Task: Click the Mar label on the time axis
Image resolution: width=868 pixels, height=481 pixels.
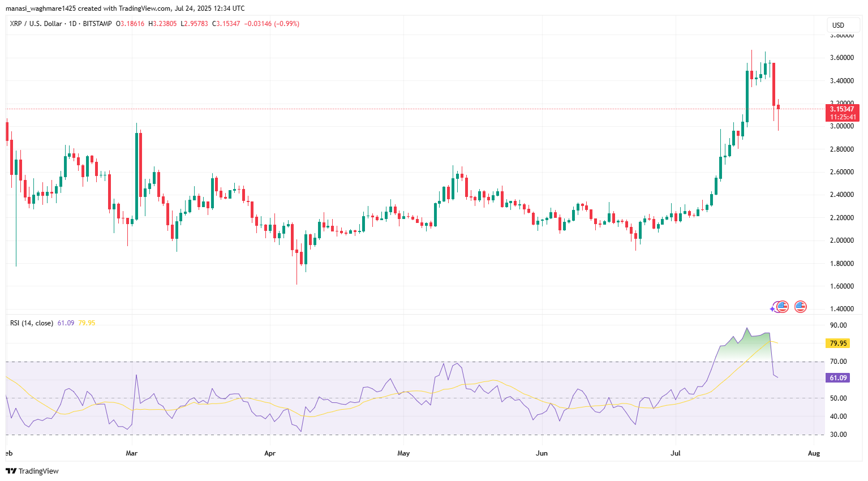Action: [132, 453]
